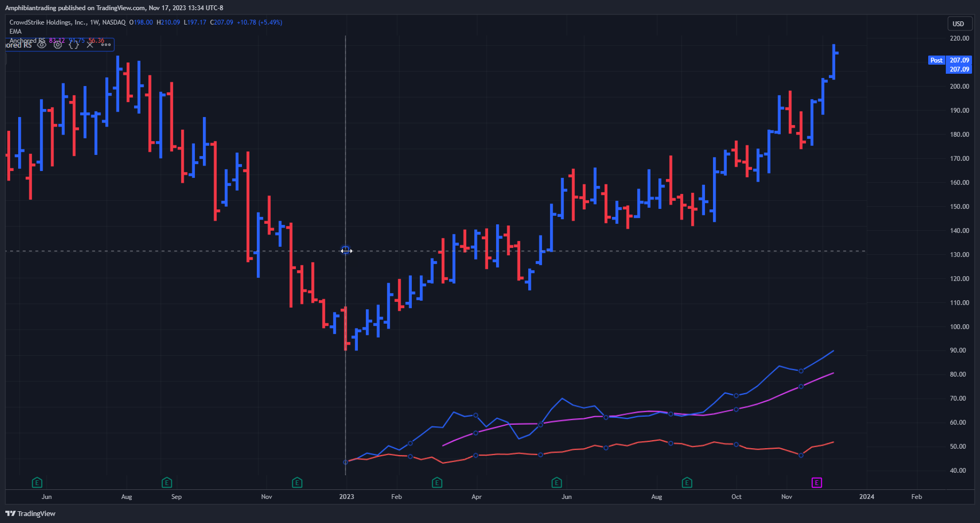Toggle Anchored RS visibility eye icon
The height and width of the screenshot is (523, 980).
42,45
